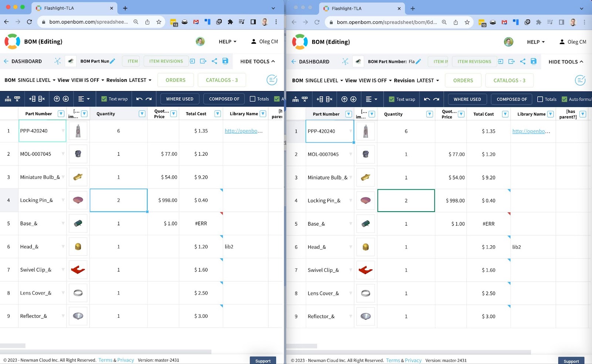Click Swivel Clip thumbnail in left window
This screenshot has width=592, height=364.
click(78, 270)
